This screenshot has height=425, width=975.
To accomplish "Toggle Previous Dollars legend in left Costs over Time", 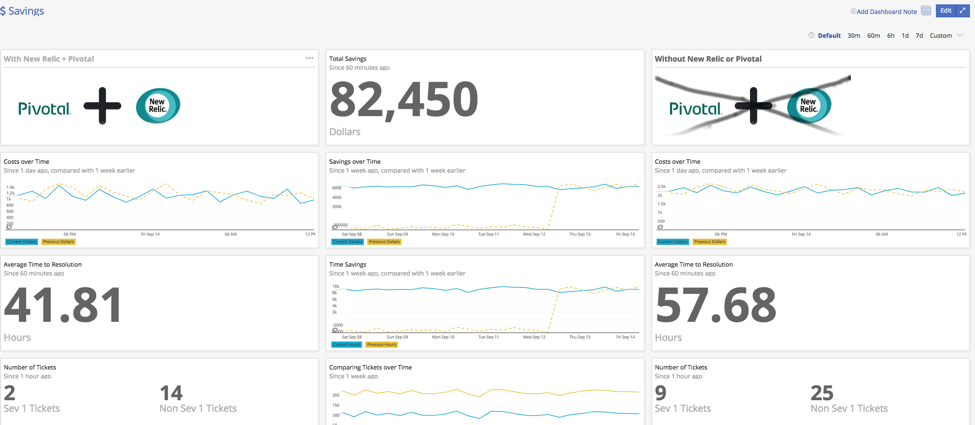I will pos(58,241).
